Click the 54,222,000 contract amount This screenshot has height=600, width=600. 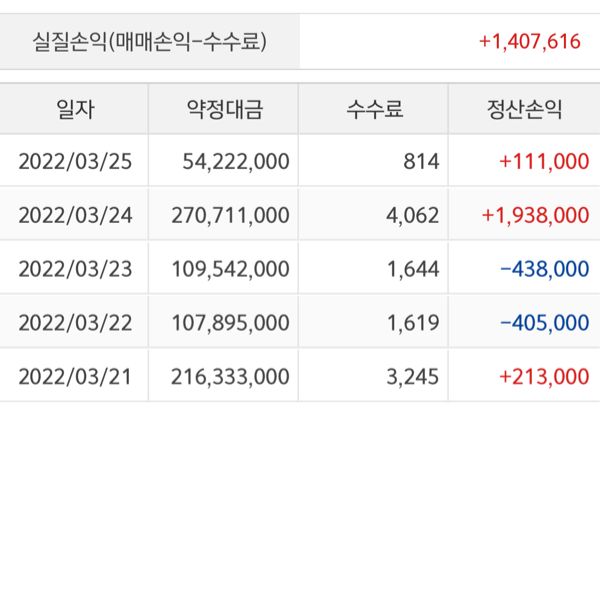click(237, 160)
